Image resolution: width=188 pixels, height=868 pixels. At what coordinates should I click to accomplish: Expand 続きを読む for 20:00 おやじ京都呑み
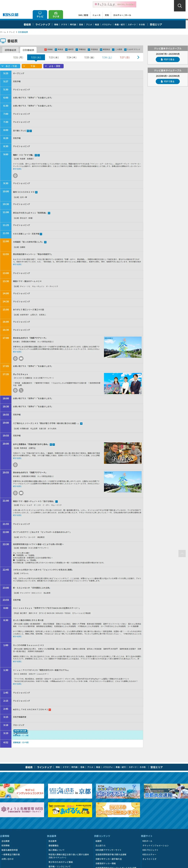[17, 458]
